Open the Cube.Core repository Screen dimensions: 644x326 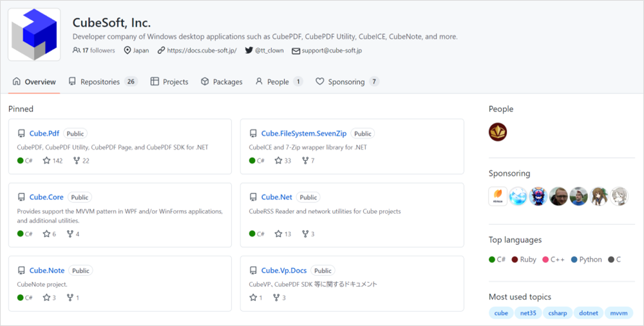(46, 197)
